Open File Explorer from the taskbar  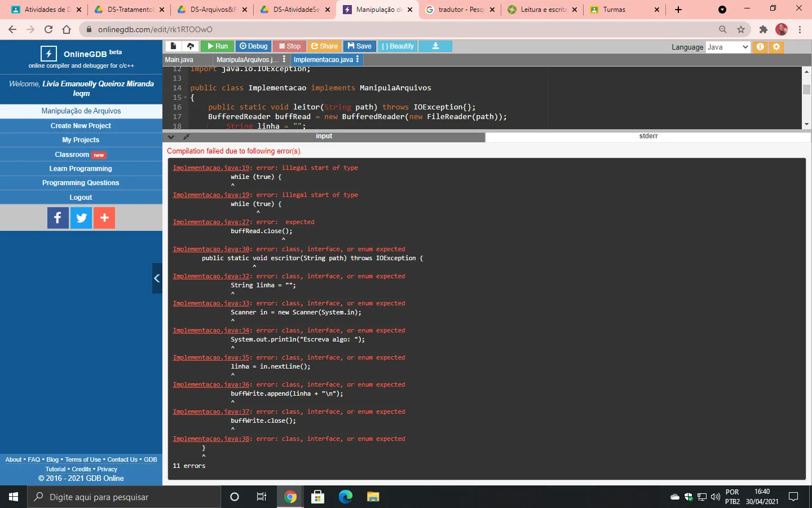click(373, 497)
